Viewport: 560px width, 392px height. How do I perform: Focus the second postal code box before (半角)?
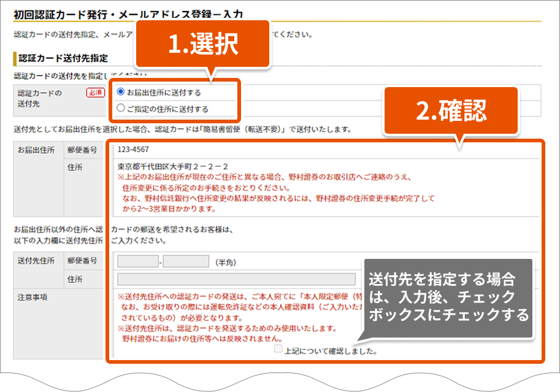coord(186,262)
